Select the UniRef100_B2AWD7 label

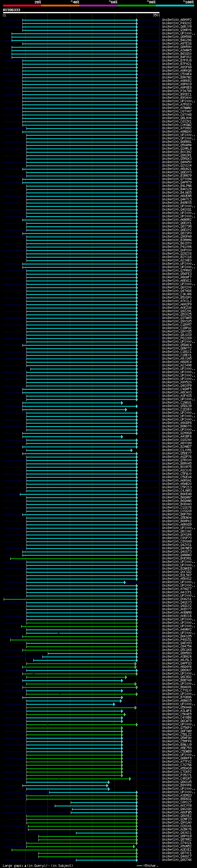[177, 446]
